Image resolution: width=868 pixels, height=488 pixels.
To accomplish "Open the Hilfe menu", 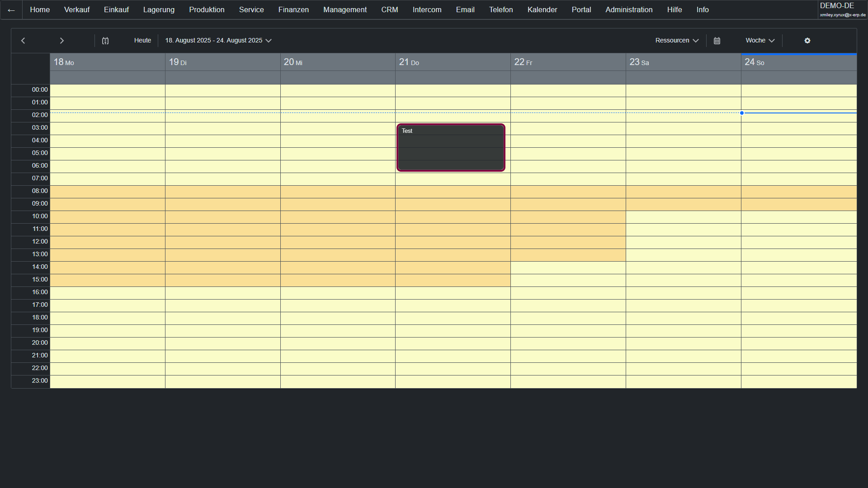I will pyautogui.click(x=675, y=10).
